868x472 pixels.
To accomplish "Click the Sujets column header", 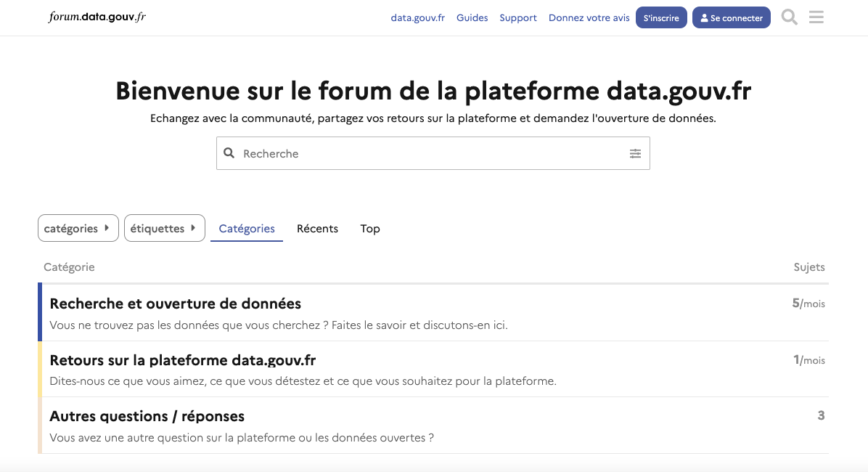I will click(809, 267).
